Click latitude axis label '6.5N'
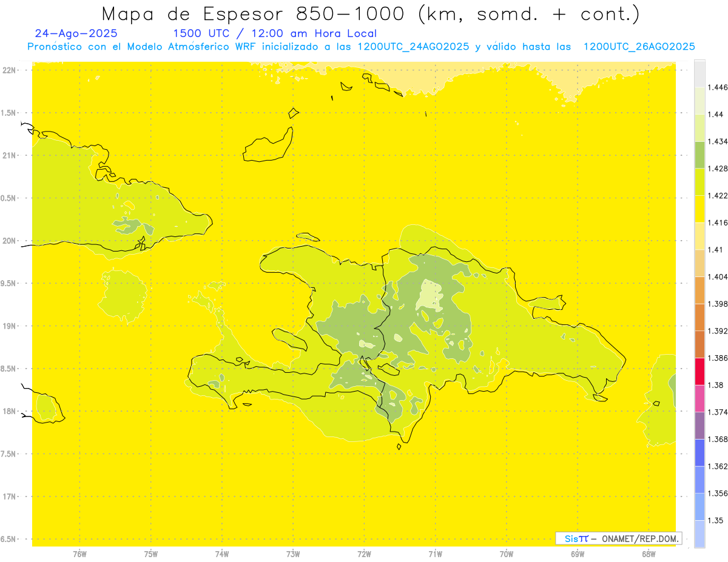This screenshot has height=562, width=728. [9, 539]
